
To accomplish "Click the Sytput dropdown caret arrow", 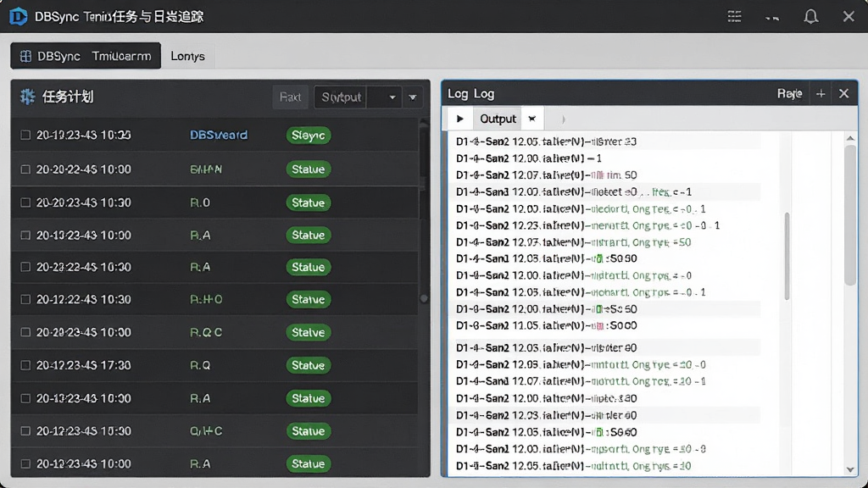I will coord(392,98).
